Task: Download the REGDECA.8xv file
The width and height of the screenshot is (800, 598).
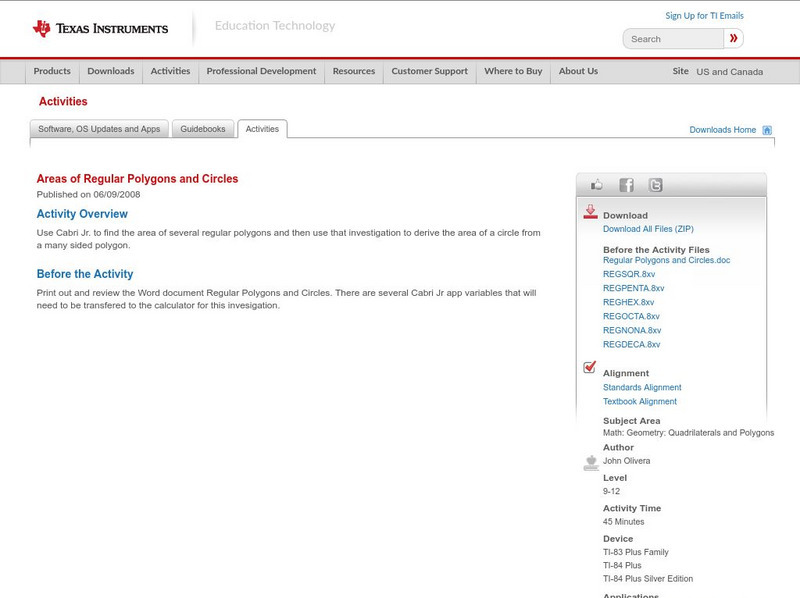Action: [632, 344]
